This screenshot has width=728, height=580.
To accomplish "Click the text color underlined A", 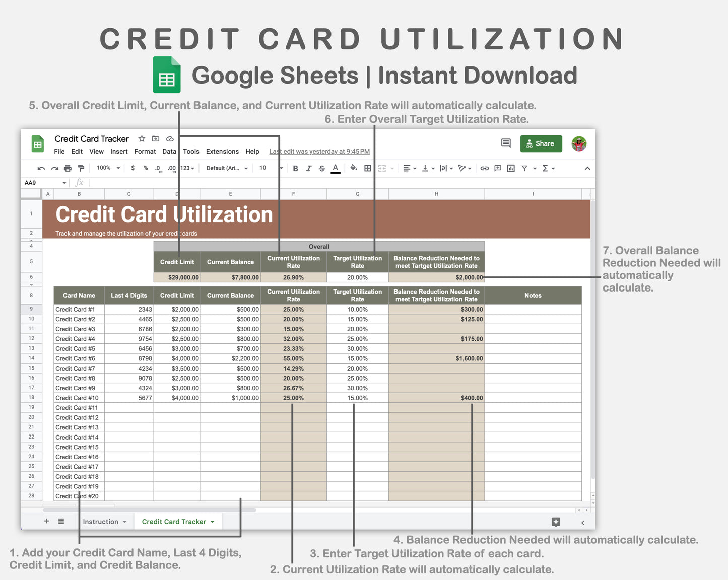I will 336,168.
